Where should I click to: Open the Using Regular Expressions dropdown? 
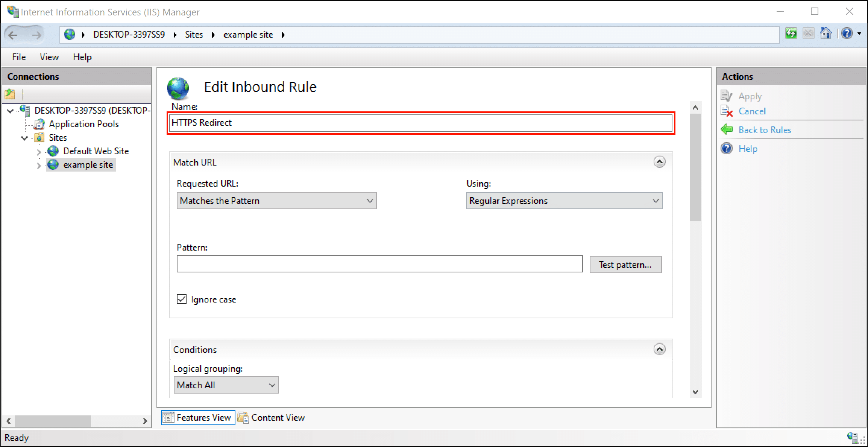[564, 201]
